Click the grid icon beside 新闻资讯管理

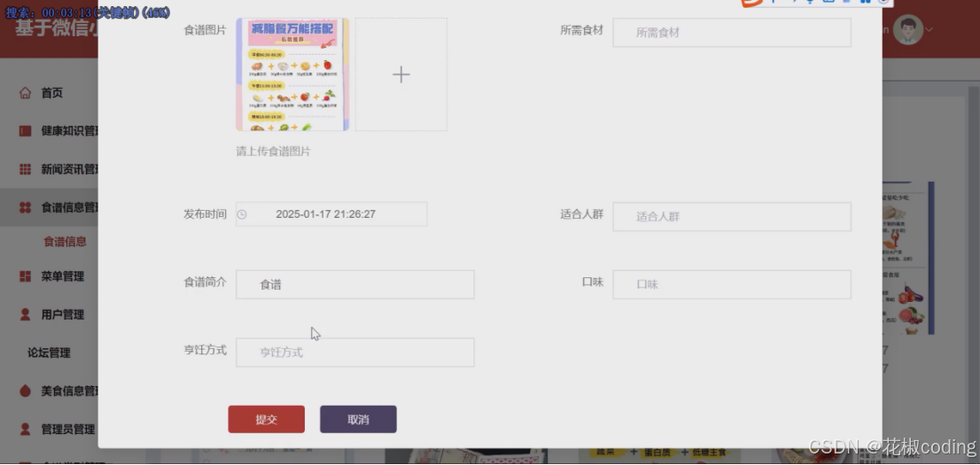click(25, 169)
